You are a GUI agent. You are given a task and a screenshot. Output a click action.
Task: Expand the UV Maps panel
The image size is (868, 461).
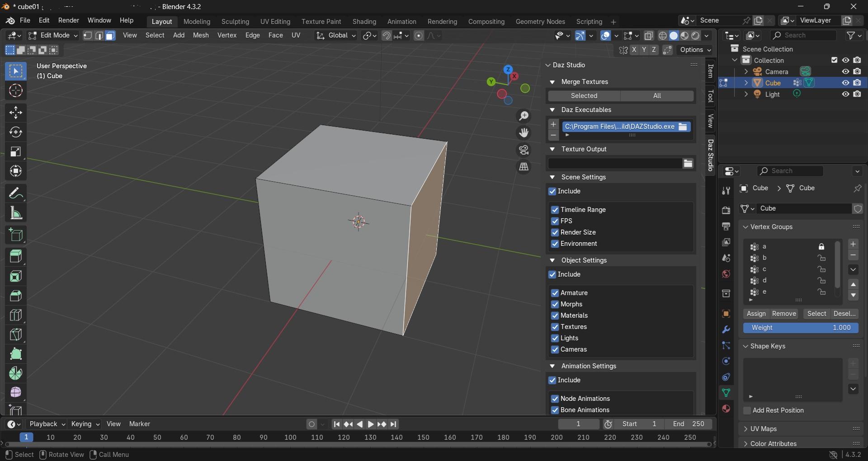(763, 429)
